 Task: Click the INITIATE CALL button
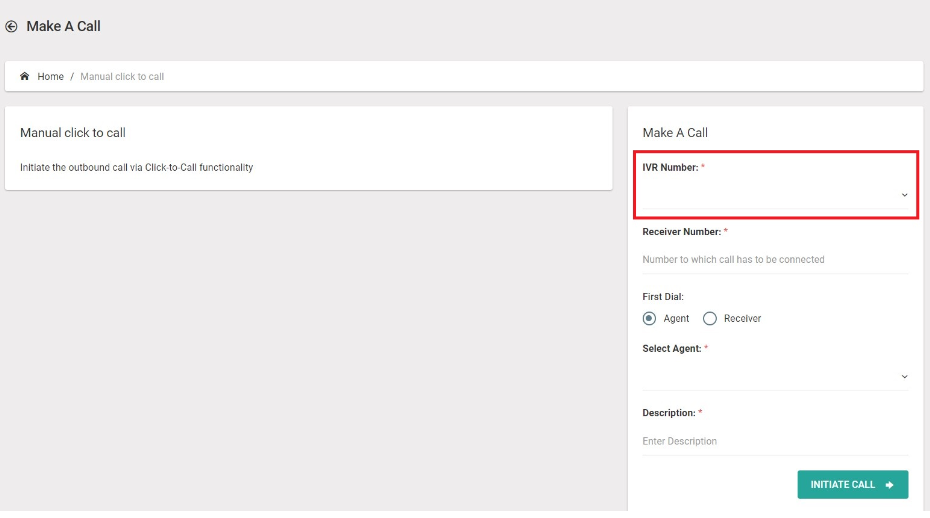pos(852,485)
